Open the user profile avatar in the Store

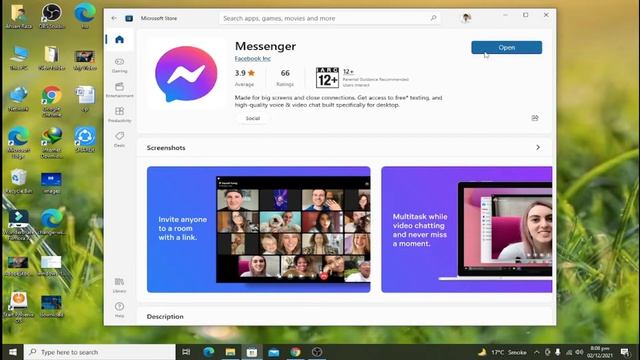click(x=466, y=18)
